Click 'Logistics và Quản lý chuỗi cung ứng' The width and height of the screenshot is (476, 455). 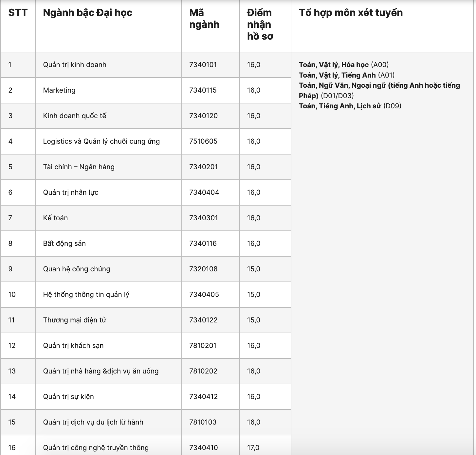101,141
